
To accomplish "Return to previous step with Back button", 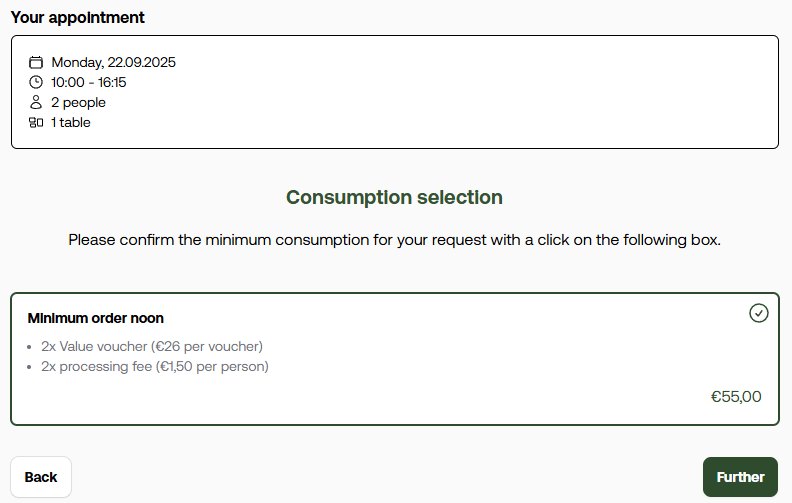I will click(41, 477).
